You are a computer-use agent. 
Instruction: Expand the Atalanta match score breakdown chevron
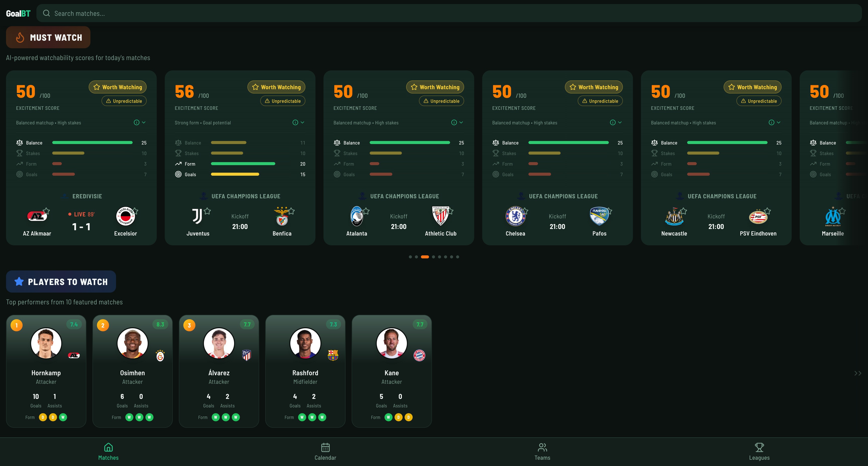point(461,122)
